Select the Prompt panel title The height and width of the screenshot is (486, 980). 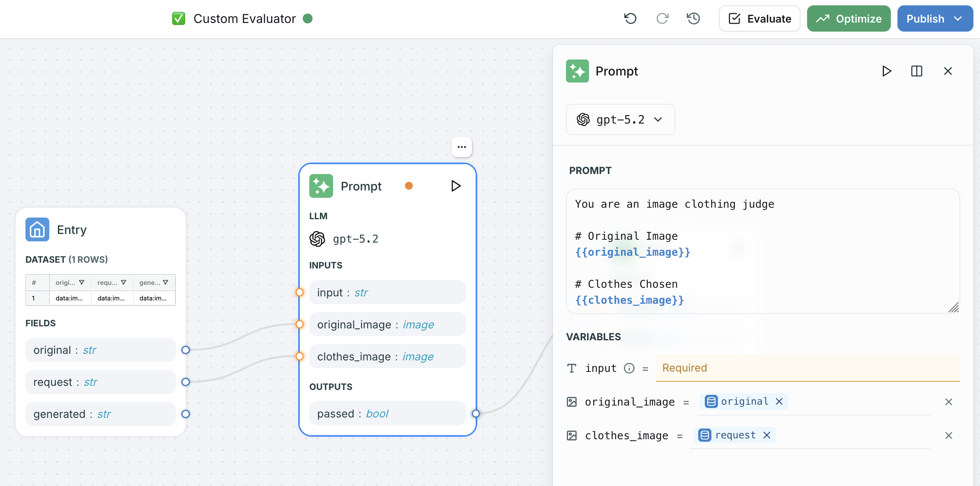coord(617,71)
